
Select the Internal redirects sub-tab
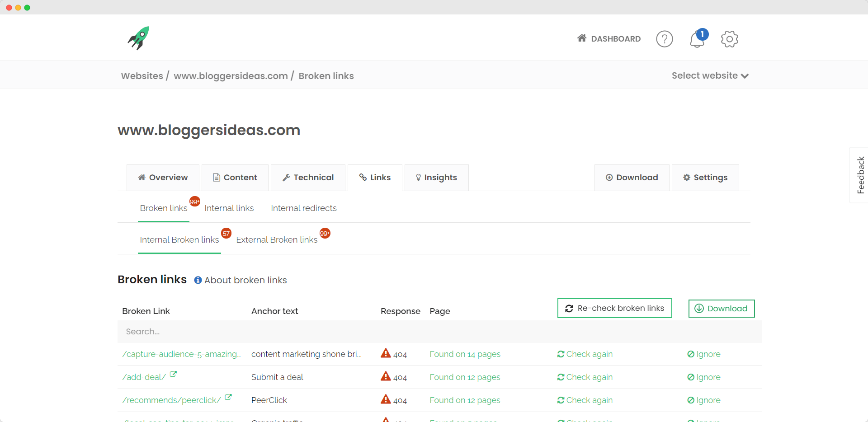(304, 208)
